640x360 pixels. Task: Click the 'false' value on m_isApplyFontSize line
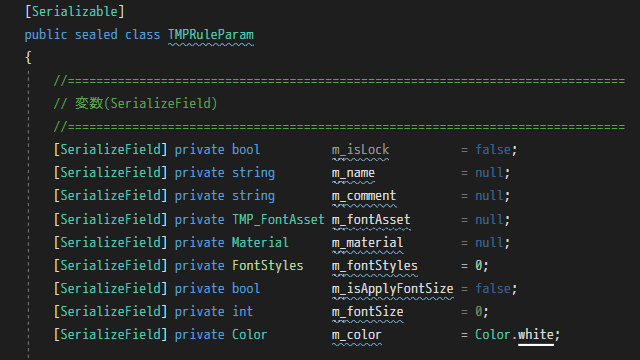coord(493,289)
